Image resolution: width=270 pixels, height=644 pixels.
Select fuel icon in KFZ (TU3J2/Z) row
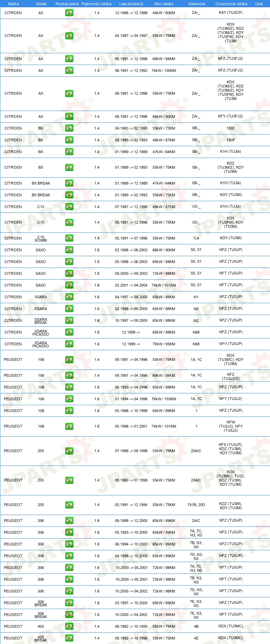point(69,375)
